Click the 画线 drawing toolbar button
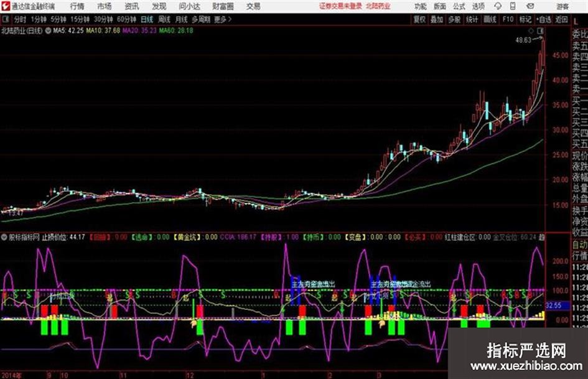This screenshot has width=588, height=379. tap(490, 19)
